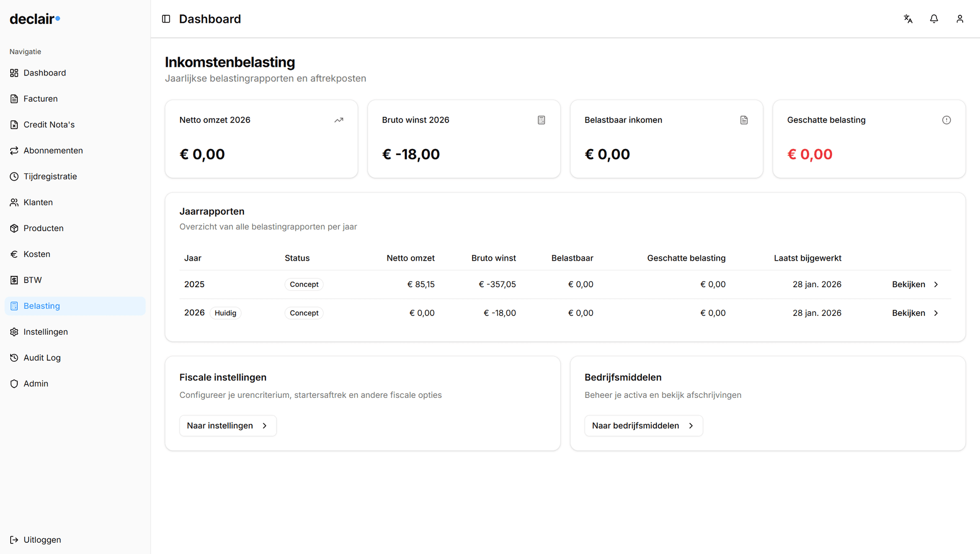Click the Belasting calculator icon in sidebar
980x554 pixels.
[14, 306]
